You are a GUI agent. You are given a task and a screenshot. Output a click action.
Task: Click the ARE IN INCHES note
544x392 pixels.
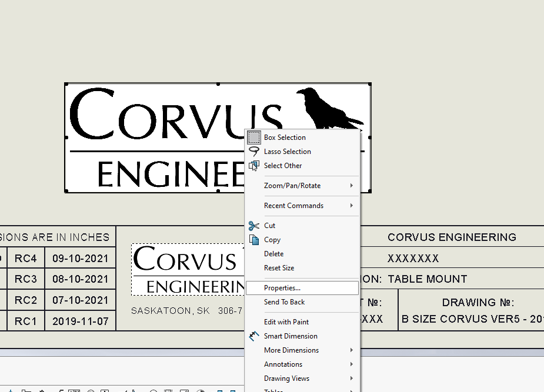[71, 237]
